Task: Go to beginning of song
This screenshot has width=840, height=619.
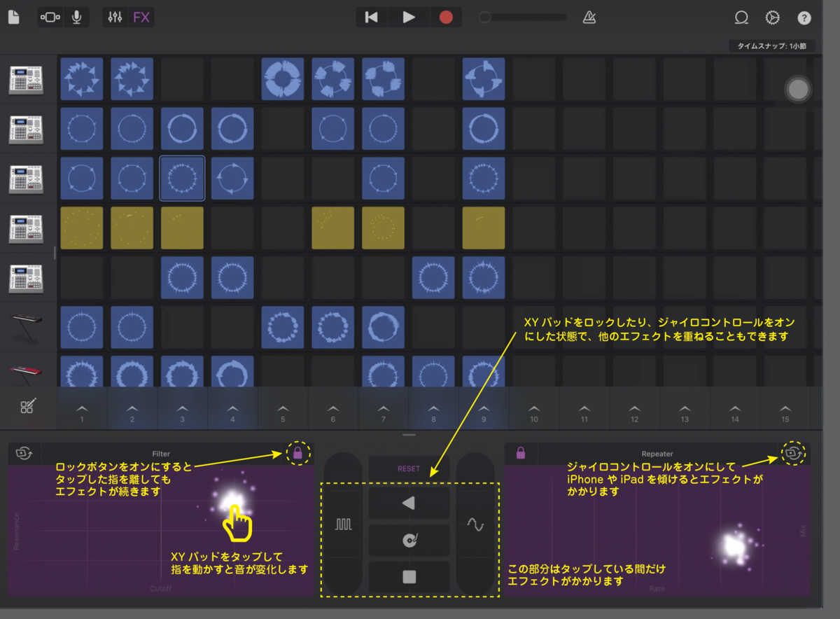Action: [372, 18]
